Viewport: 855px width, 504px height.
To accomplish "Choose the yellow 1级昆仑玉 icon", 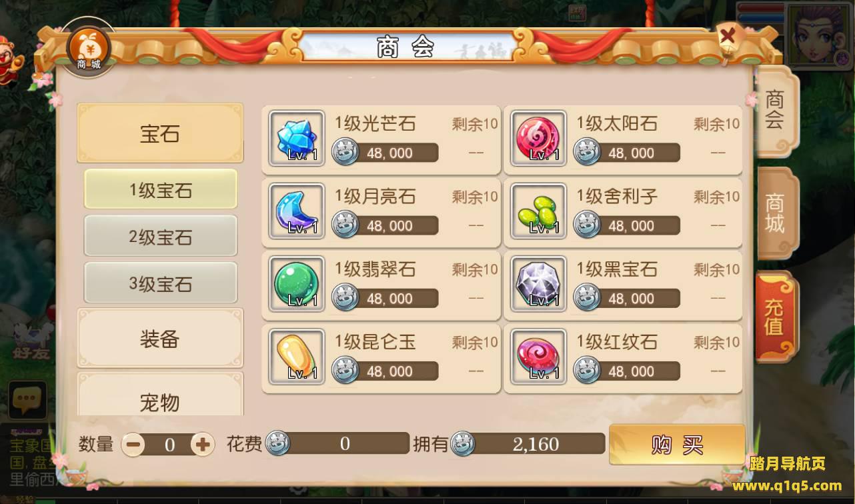I will [x=297, y=357].
